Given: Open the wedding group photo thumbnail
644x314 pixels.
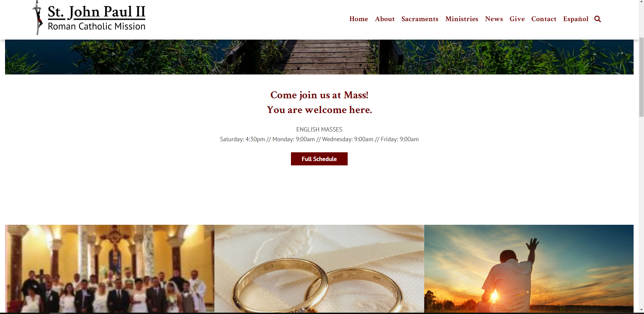Looking at the screenshot, I should click(x=110, y=269).
